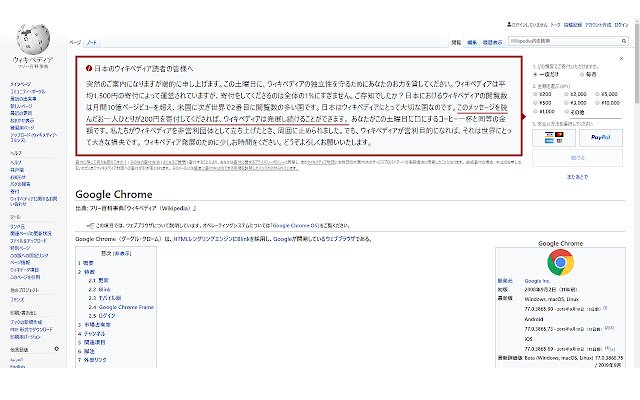
Task: Select the ¥5,000 amount option
Action: click(597, 94)
